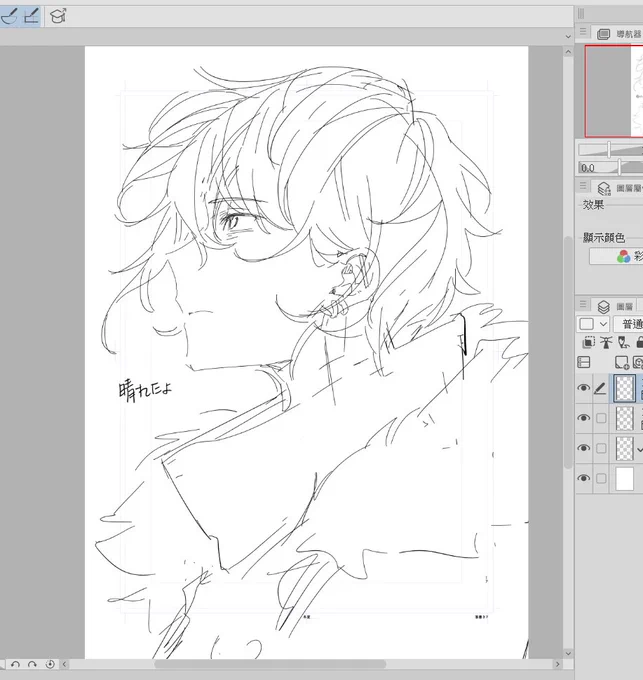Image resolution: width=643 pixels, height=680 pixels.
Task: Open the 普通 blending mode dropdown
Action: pos(628,324)
